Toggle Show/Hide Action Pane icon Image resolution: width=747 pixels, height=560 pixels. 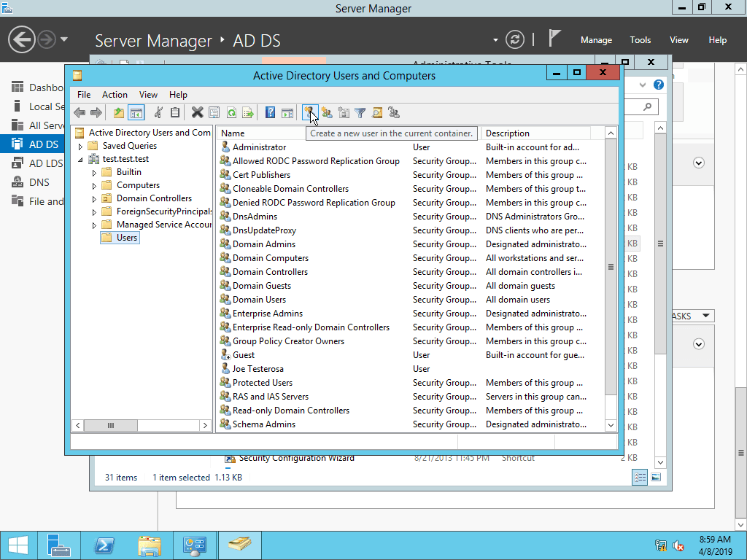click(287, 113)
